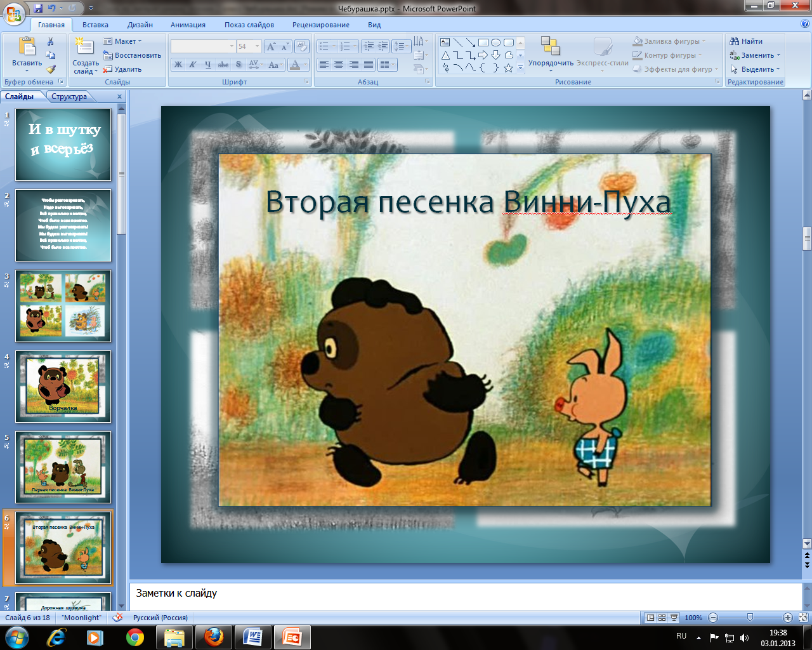Align text right
Image resolution: width=812 pixels, height=650 pixels.
(x=354, y=65)
